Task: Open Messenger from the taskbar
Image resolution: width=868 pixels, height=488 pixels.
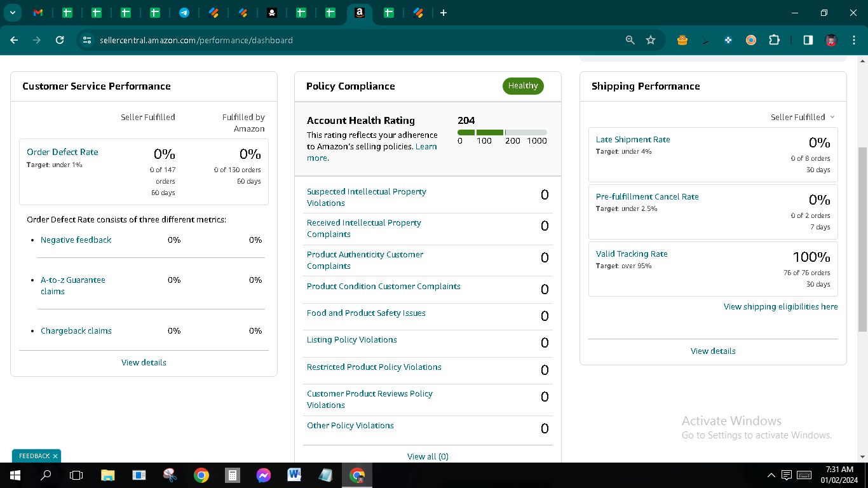Action: tap(264, 475)
